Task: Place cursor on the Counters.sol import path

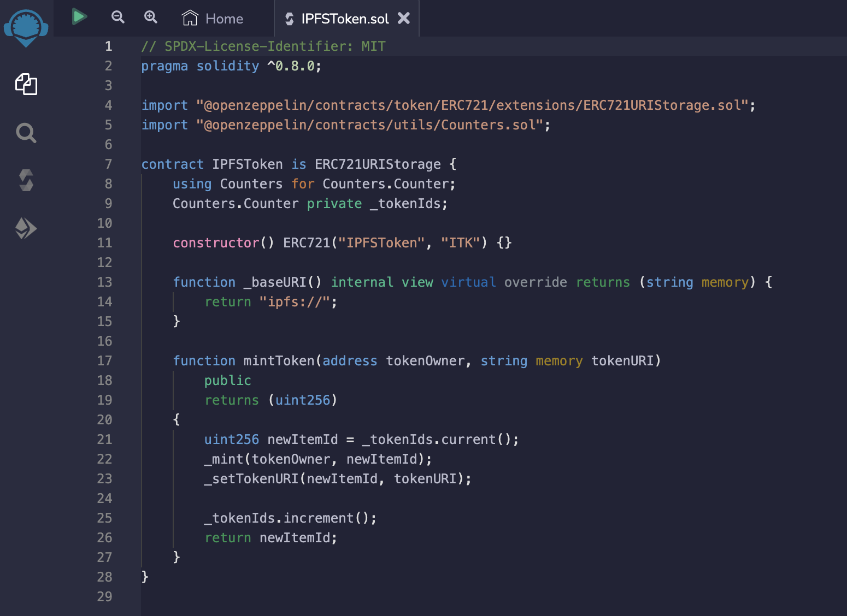Action: [x=373, y=125]
